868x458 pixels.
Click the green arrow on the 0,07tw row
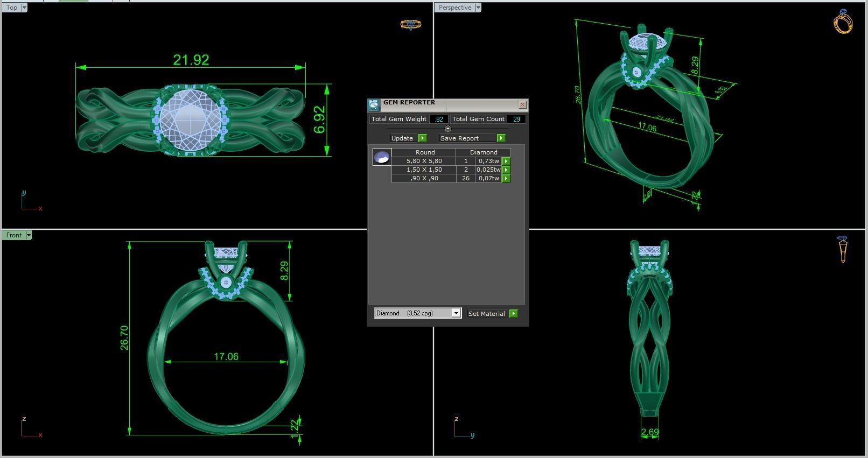pos(506,178)
